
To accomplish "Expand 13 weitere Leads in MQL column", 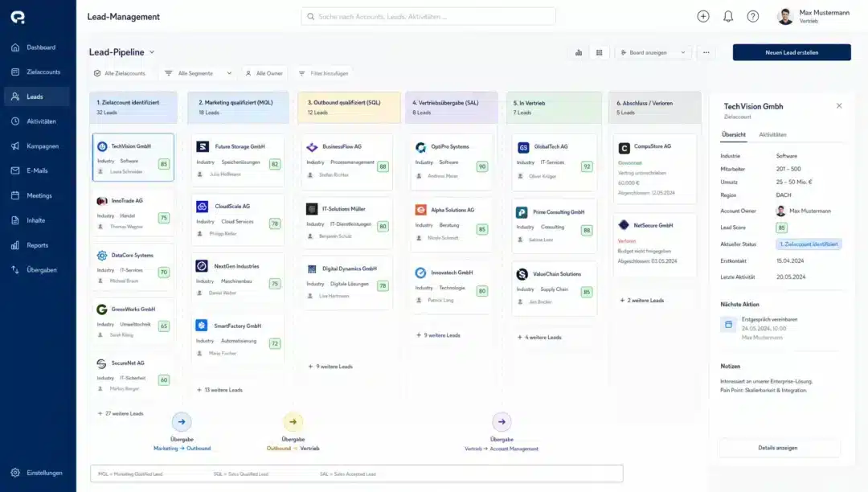I will click(219, 390).
